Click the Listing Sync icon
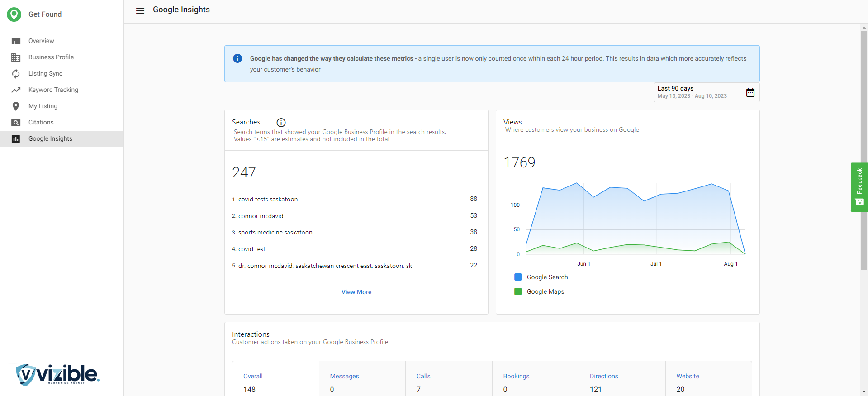The height and width of the screenshot is (396, 868). pyautogui.click(x=16, y=74)
